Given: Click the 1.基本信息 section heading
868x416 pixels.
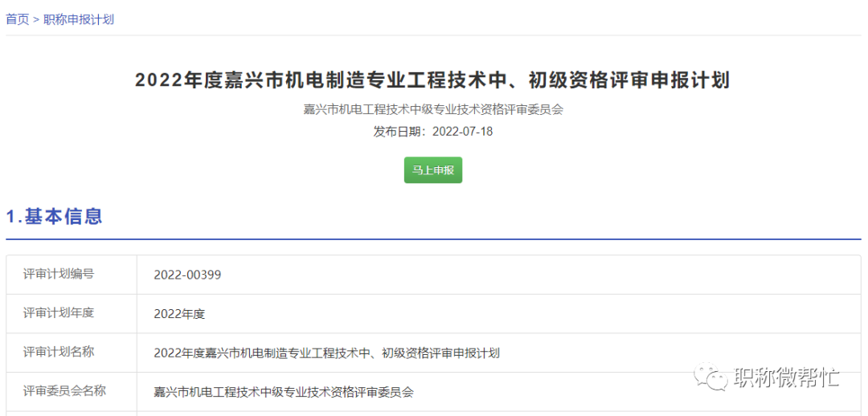Looking at the screenshot, I should 55,216.
